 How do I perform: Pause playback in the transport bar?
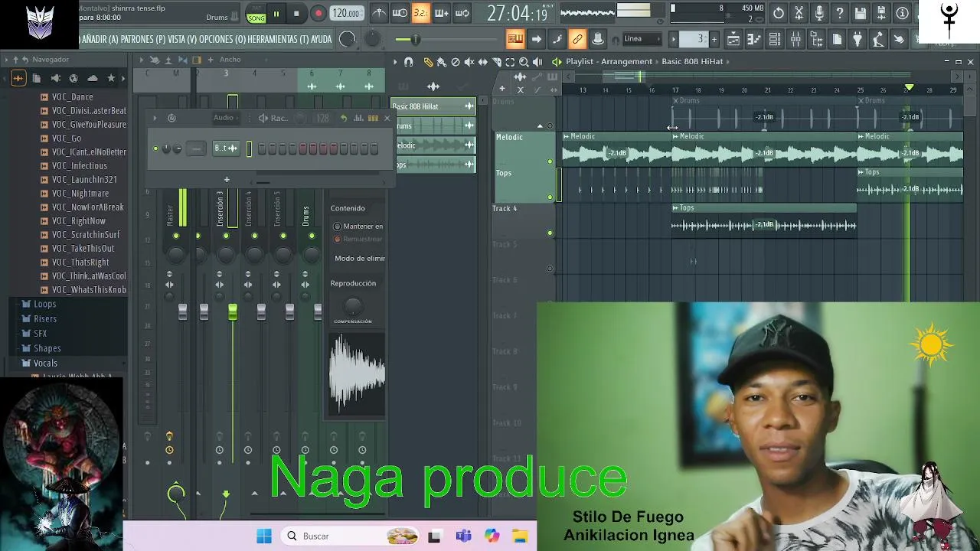(276, 13)
